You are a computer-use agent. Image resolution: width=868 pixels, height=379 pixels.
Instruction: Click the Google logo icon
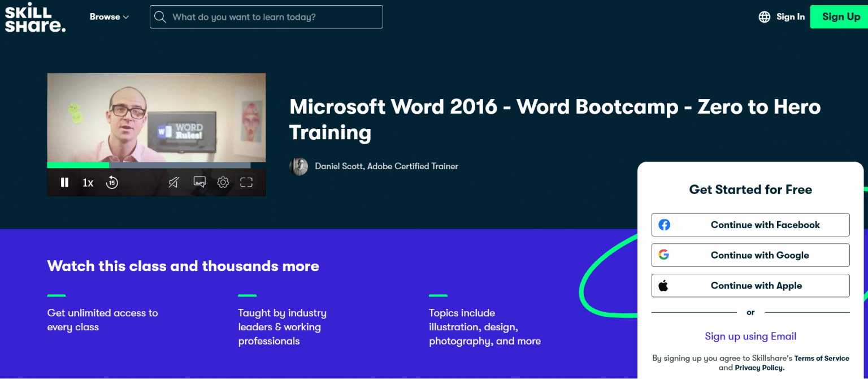[664, 255]
